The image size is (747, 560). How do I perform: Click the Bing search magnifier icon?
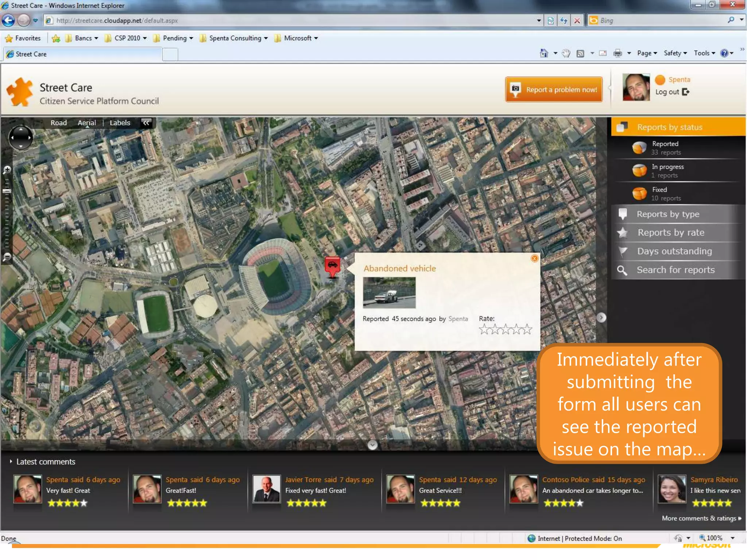[x=731, y=20]
